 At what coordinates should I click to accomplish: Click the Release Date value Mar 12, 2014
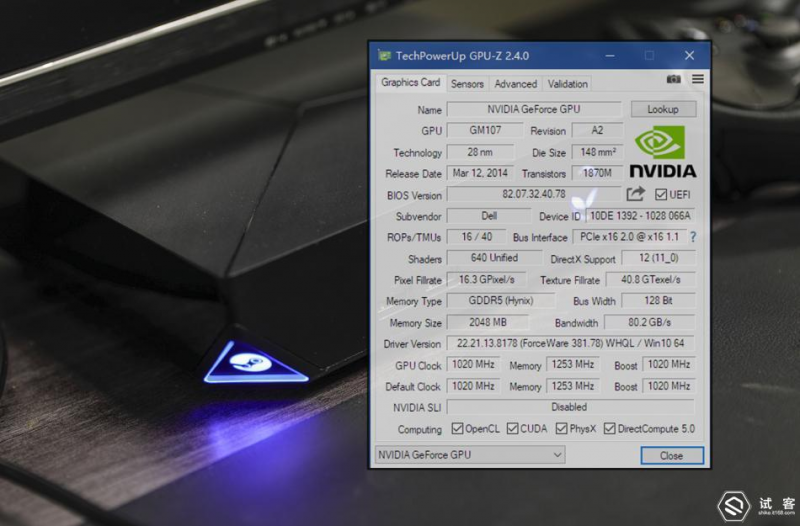pos(480,173)
